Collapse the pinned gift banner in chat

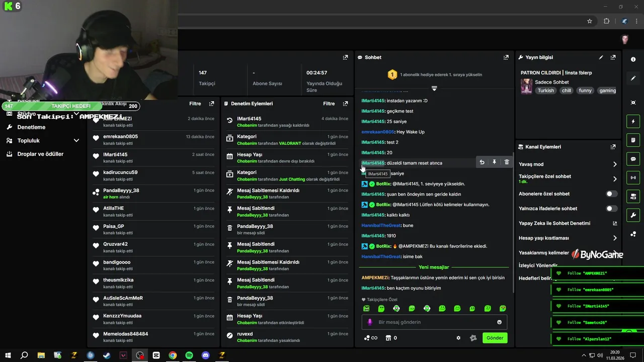tap(434, 88)
